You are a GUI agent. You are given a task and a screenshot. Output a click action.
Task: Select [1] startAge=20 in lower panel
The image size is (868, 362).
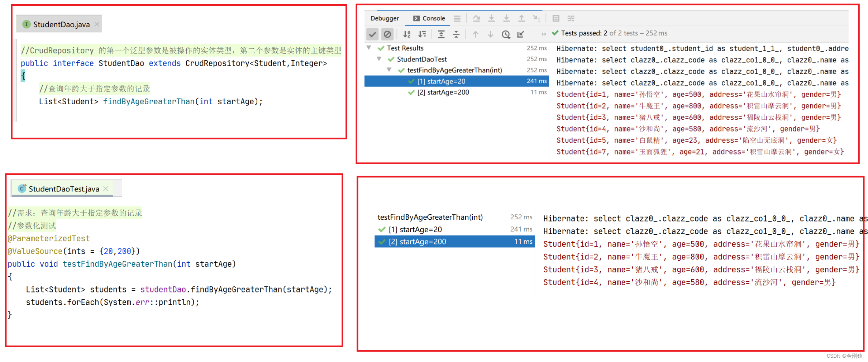click(454, 229)
